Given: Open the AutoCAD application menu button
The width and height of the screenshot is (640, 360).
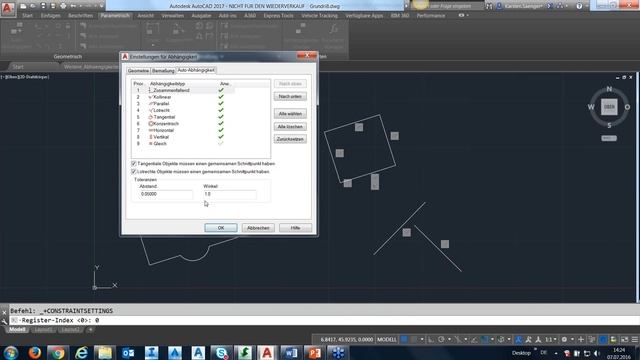Looking at the screenshot, I should click(x=7, y=7).
